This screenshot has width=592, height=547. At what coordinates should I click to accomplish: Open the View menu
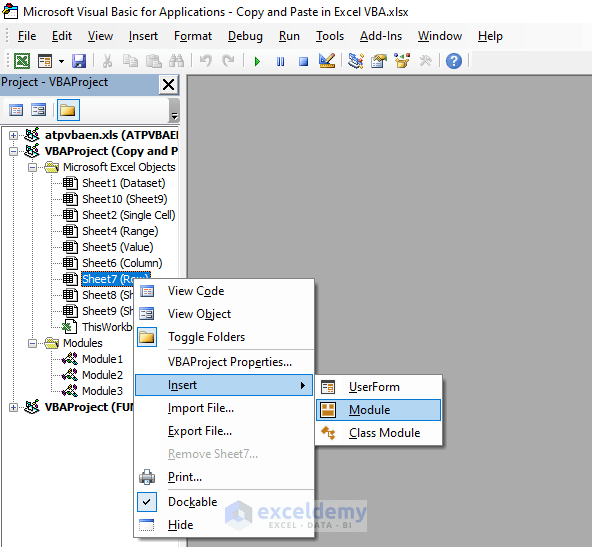pos(100,36)
